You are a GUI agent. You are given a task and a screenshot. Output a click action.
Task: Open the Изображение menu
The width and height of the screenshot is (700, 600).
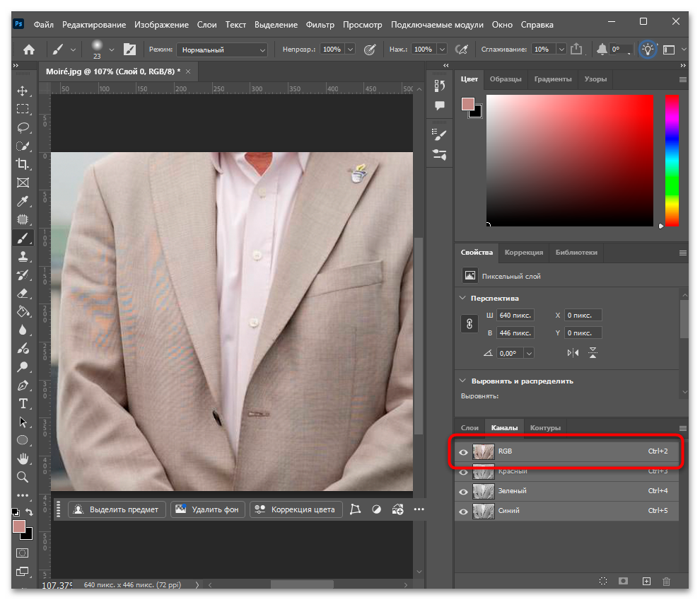point(162,25)
